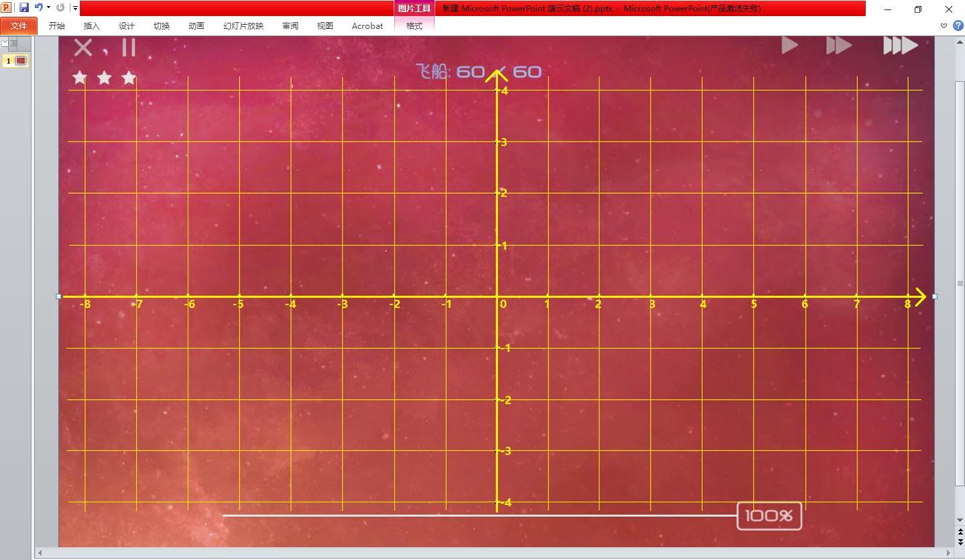Expand the Undo history dropdown arrow
The width and height of the screenshot is (965, 560).
(x=48, y=8)
